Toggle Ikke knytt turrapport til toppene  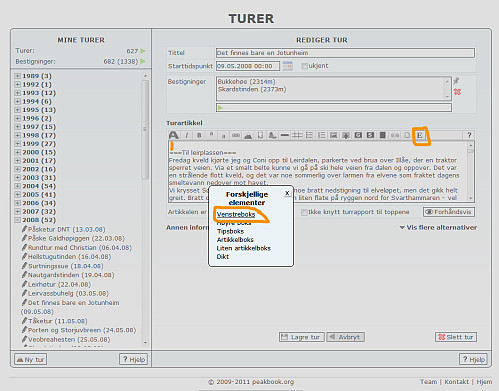coord(304,212)
